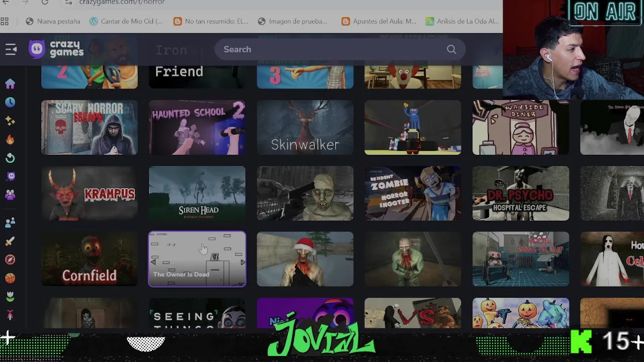Open the Friend game thumbnail
Image resolution: width=644 pixels, height=362 pixels.
point(197,77)
